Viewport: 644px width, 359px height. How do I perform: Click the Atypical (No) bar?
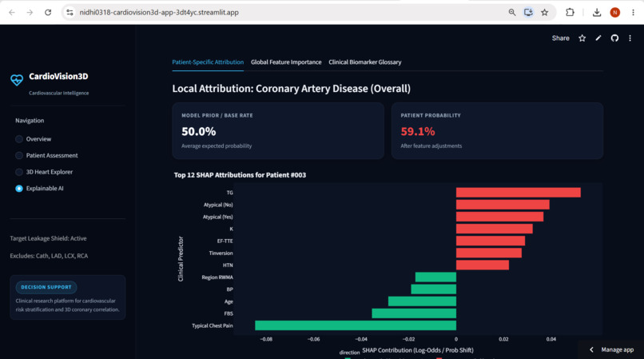(x=503, y=205)
